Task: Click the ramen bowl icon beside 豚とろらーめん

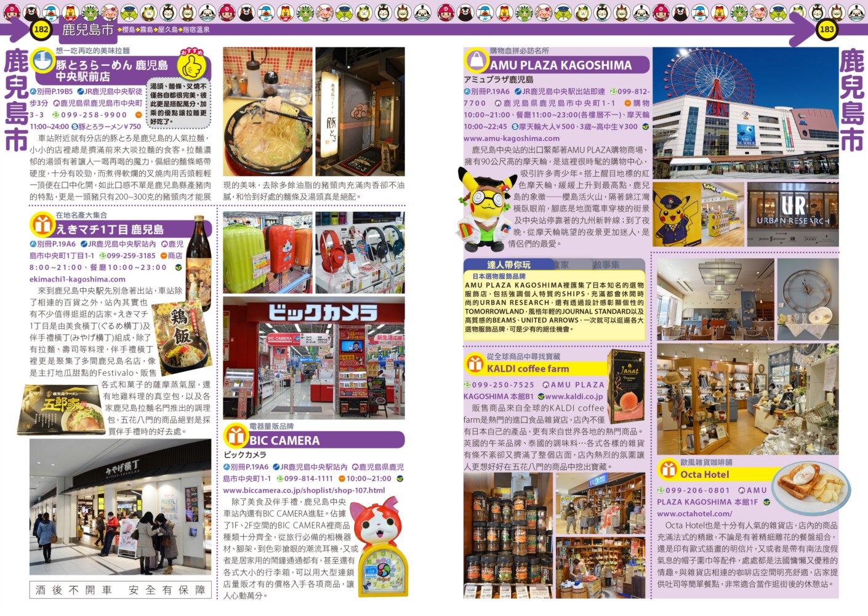Action: point(42,60)
